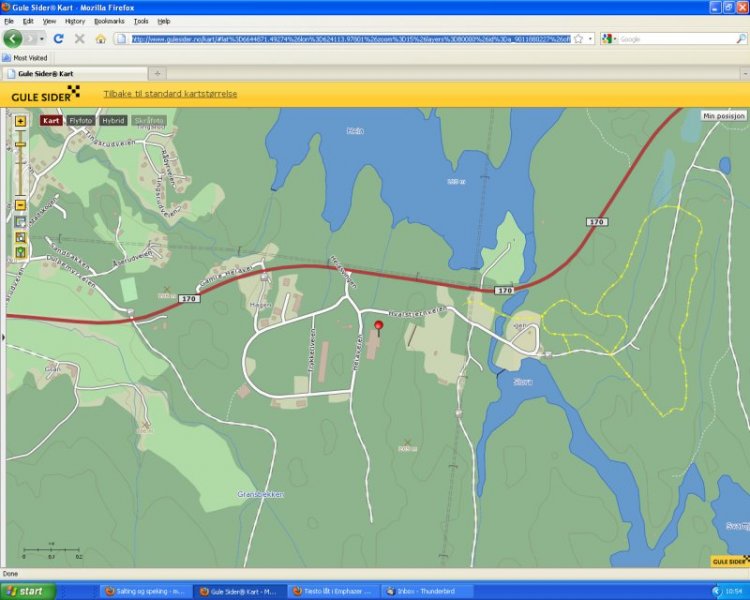This screenshot has height=600, width=750.
Task: Reload the page with the refresh icon
Action: click(x=59, y=39)
